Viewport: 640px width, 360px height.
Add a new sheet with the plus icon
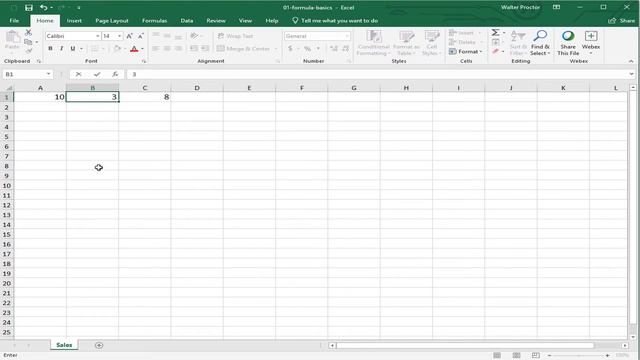click(99, 345)
